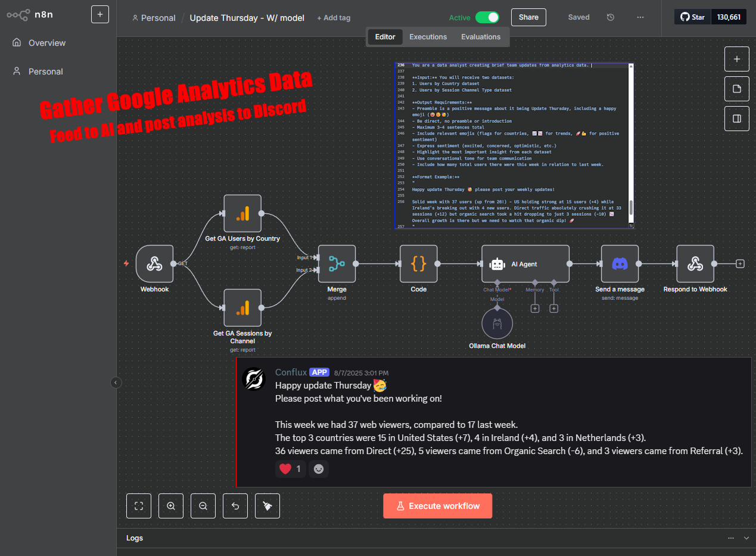The height and width of the screenshot is (556, 756).
Task: Open the Overview page from the sidebar
Action: coord(39,43)
